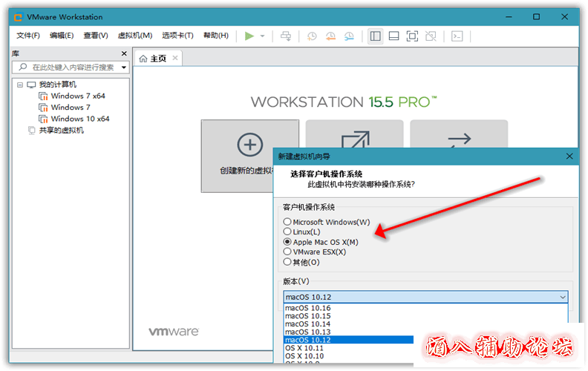The image size is (588, 371).
Task: Choose highlighted macOS 10.12 list entry
Action: tap(349, 340)
